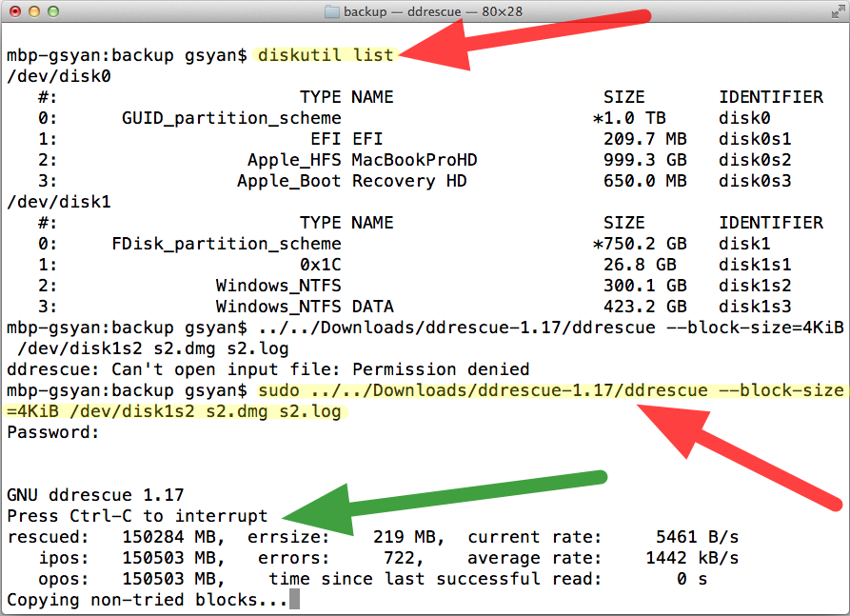Click the current rate '5461 B/s'
This screenshot has width=850, height=616.
[x=697, y=537]
